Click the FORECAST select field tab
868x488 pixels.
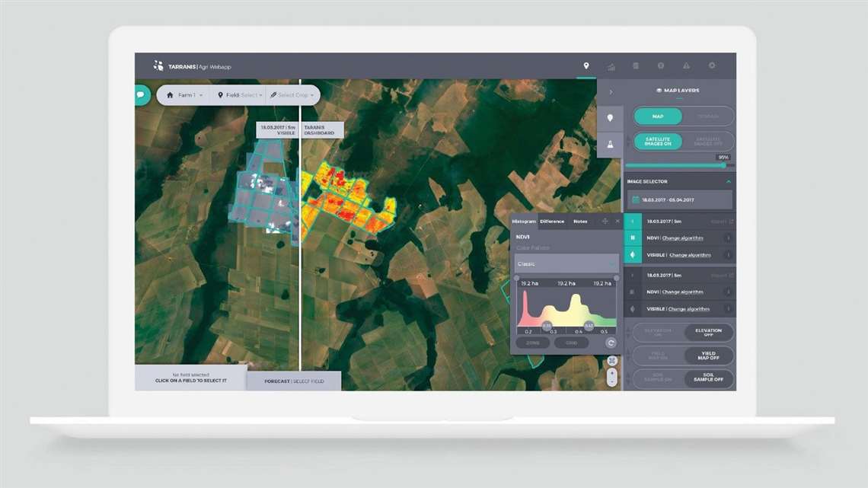point(294,381)
